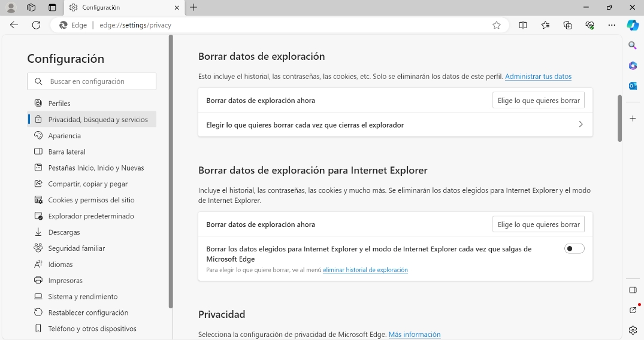Open Impresoras settings
The height and width of the screenshot is (340, 644).
[92, 281]
